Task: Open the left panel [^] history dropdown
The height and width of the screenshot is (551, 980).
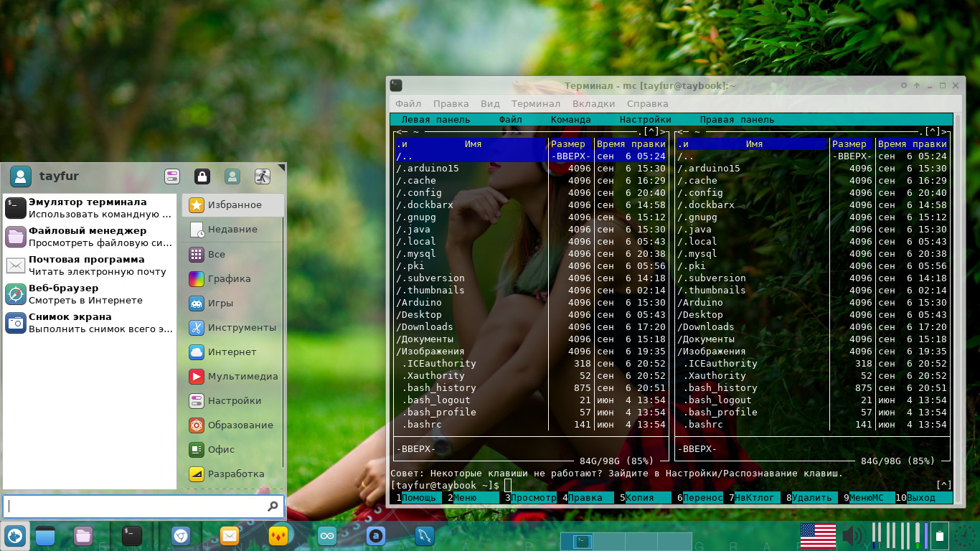Action: pos(651,131)
